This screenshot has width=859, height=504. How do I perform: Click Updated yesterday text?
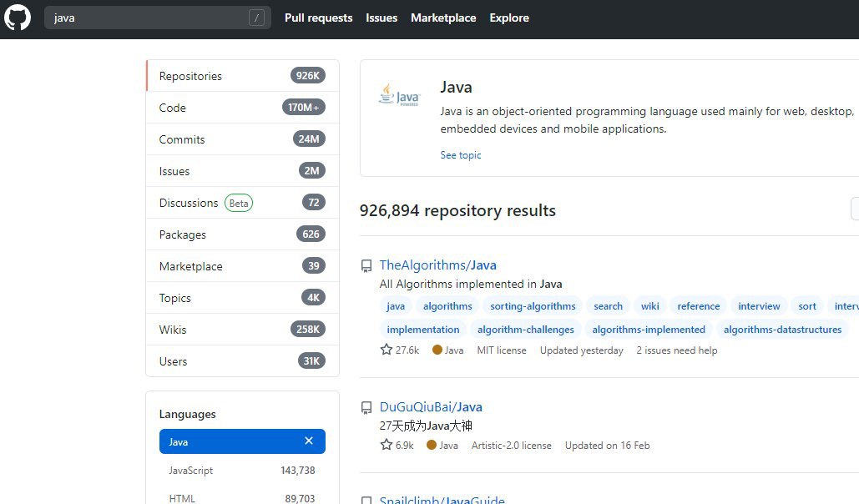[581, 350]
